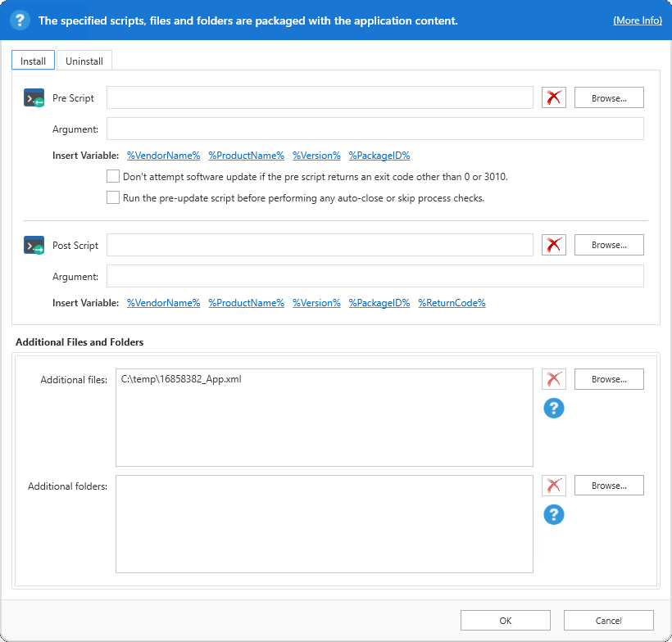Open help for Additional folders
Screen dimensions: 672x642
(x=553, y=514)
